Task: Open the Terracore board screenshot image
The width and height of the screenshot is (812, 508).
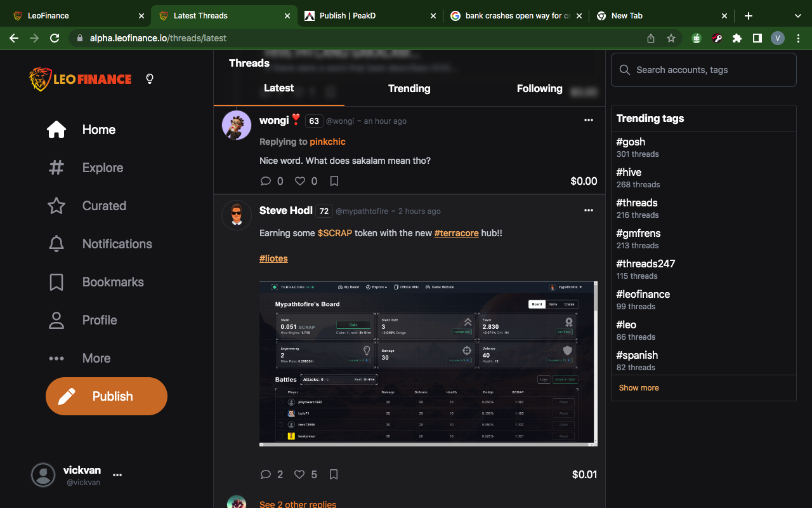Action: click(428, 364)
